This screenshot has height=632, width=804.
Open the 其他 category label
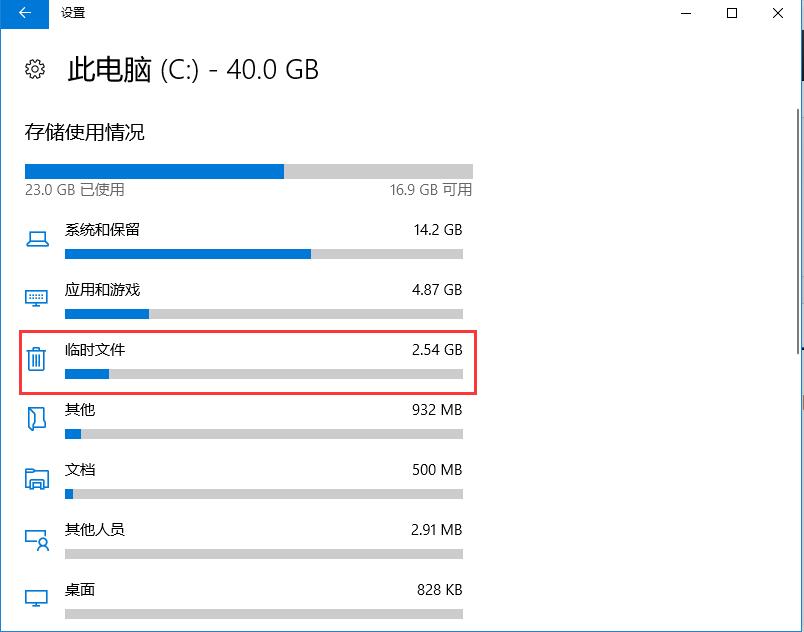pos(80,410)
